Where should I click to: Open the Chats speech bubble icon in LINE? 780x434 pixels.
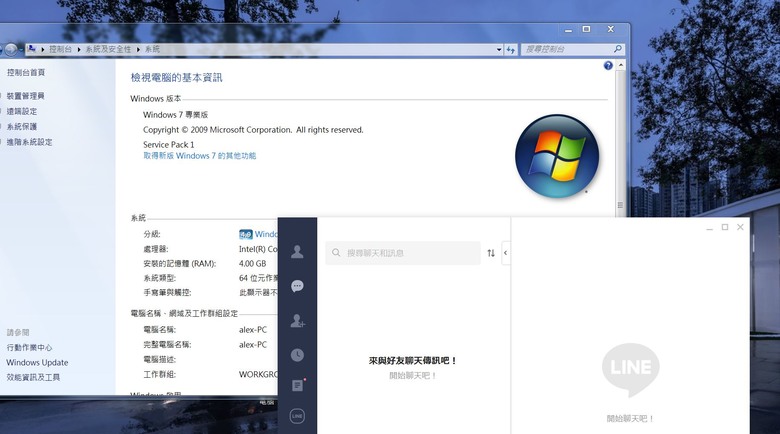(x=297, y=286)
